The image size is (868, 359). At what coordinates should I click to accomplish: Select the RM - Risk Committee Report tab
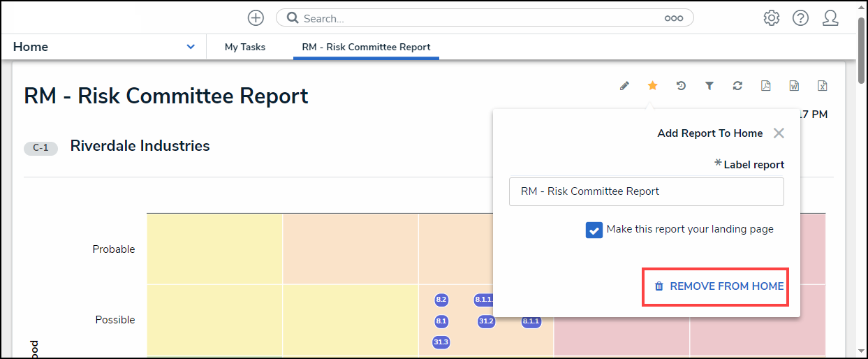pos(366,47)
